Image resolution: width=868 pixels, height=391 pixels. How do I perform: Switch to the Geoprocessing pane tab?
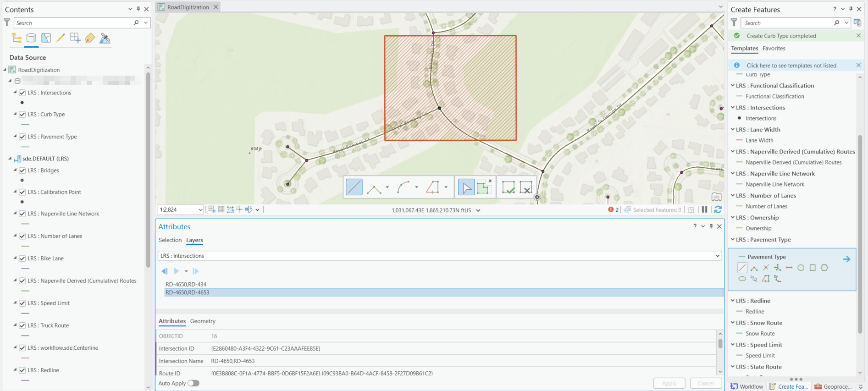click(834, 386)
